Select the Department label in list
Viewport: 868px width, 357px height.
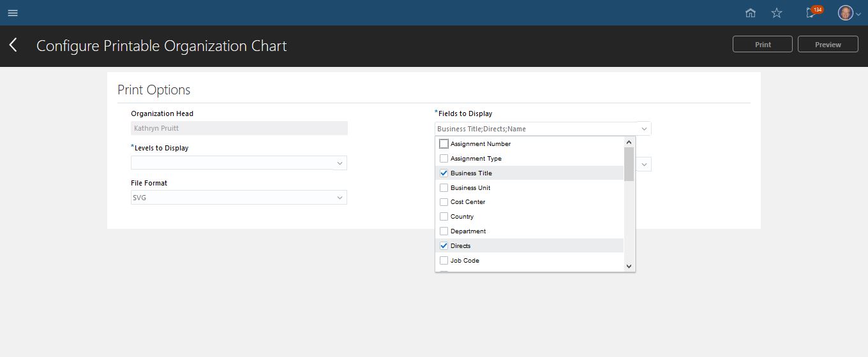click(x=468, y=231)
